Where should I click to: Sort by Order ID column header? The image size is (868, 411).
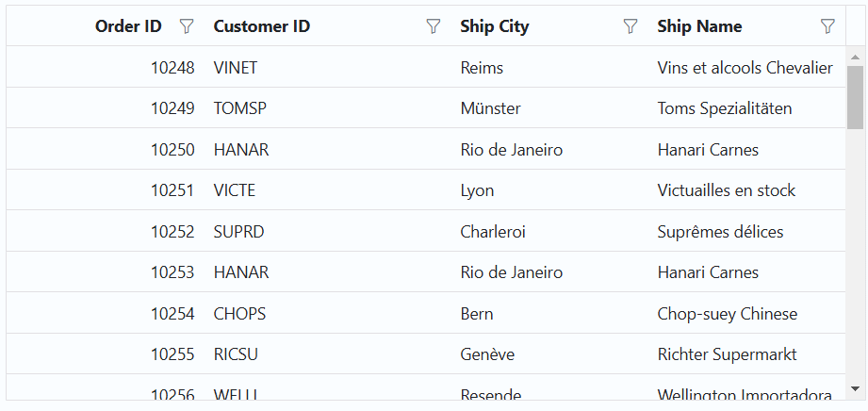[x=128, y=26]
